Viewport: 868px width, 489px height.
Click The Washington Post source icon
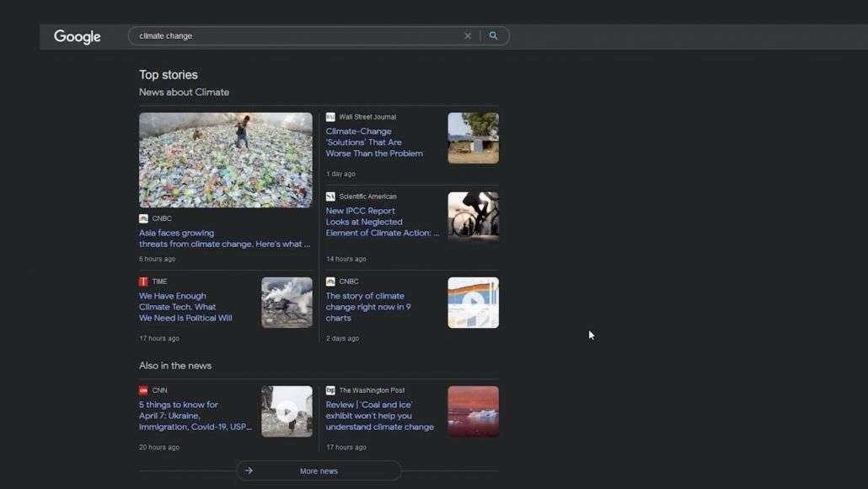(x=330, y=390)
